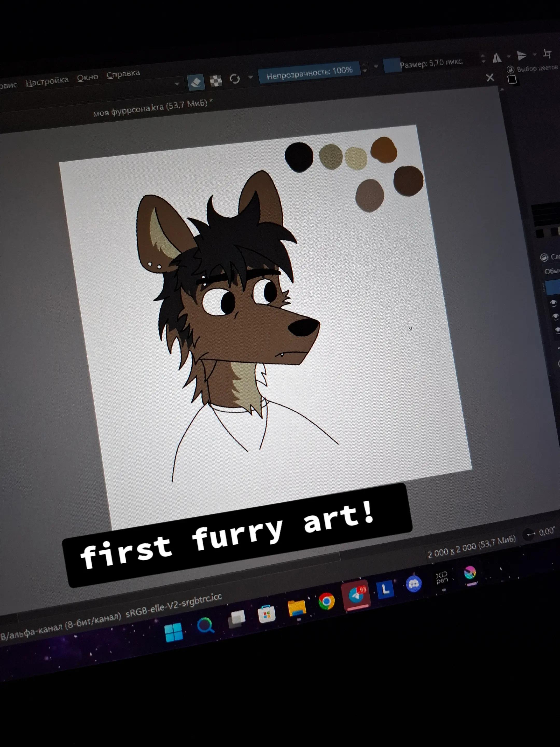Open the blue L app on taskbar
560x747 pixels.
386,589
